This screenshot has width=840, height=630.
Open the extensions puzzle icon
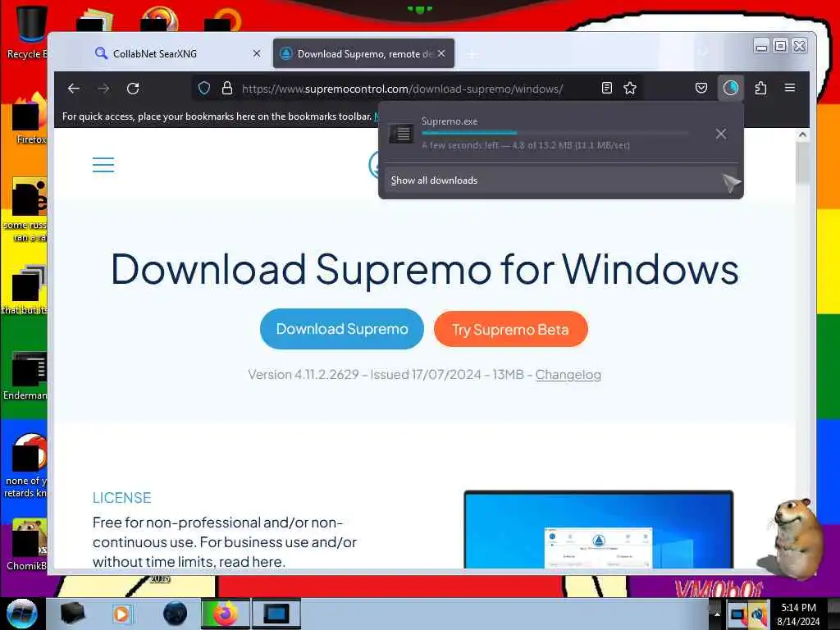[760, 89]
